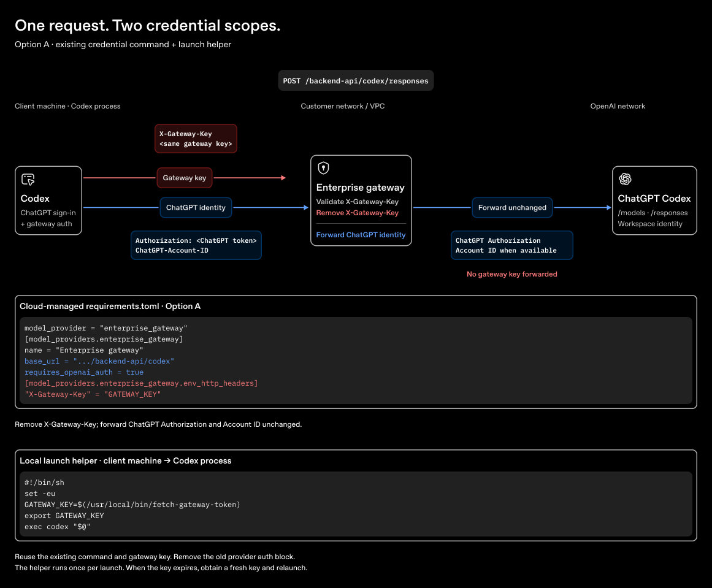This screenshot has width=712, height=588.
Task: Click 'ChatGPT sign-in + gateway auth' text
Action: coord(48,218)
